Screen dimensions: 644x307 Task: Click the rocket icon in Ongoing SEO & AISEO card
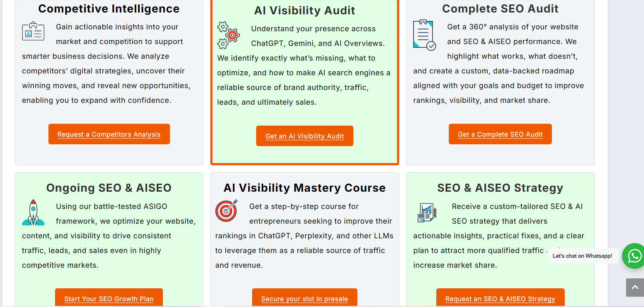33,212
